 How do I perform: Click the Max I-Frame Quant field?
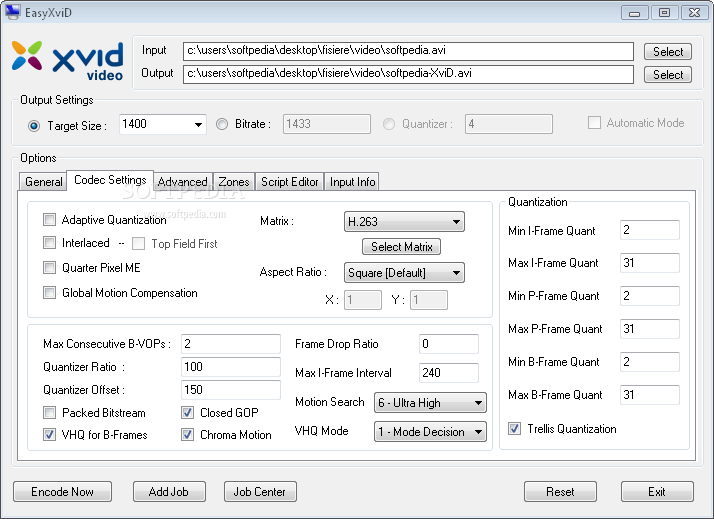[650, 263]
